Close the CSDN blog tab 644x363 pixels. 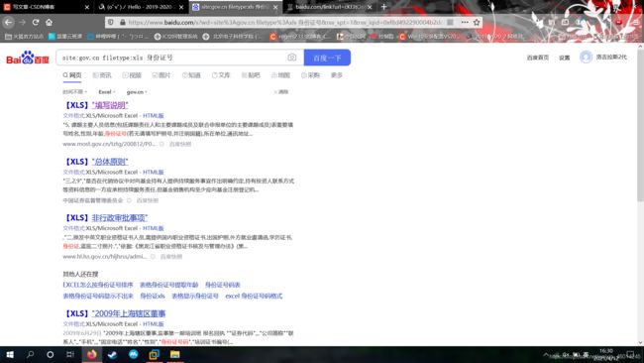pyautogui.click(x=86, y=7)
